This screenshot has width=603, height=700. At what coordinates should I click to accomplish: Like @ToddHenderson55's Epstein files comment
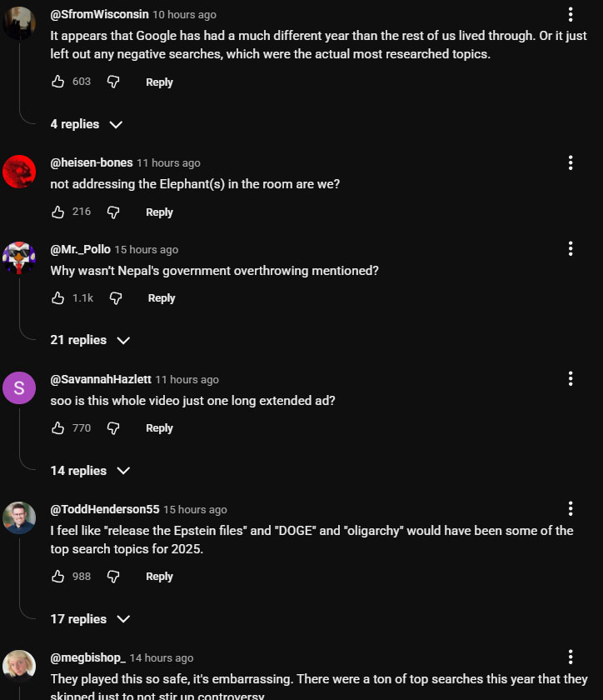(x=58, y=576)
